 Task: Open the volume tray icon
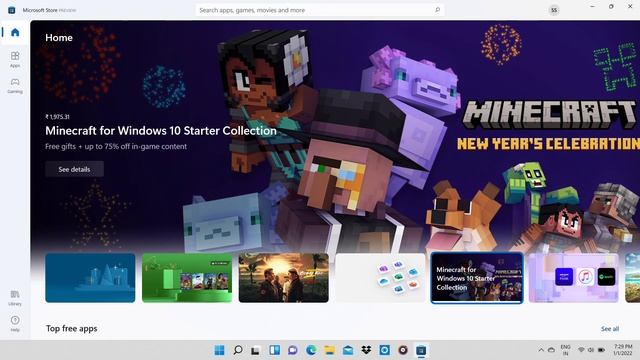point(591,350)
